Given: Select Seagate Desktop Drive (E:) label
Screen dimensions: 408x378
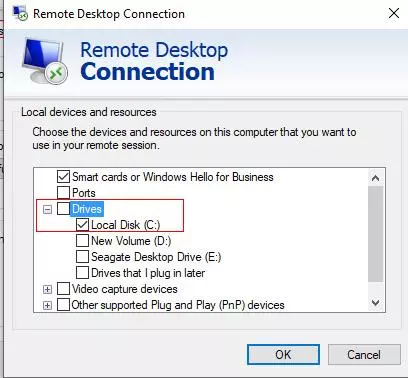Looking at the screenshot, I should click(x=156, y=257).
